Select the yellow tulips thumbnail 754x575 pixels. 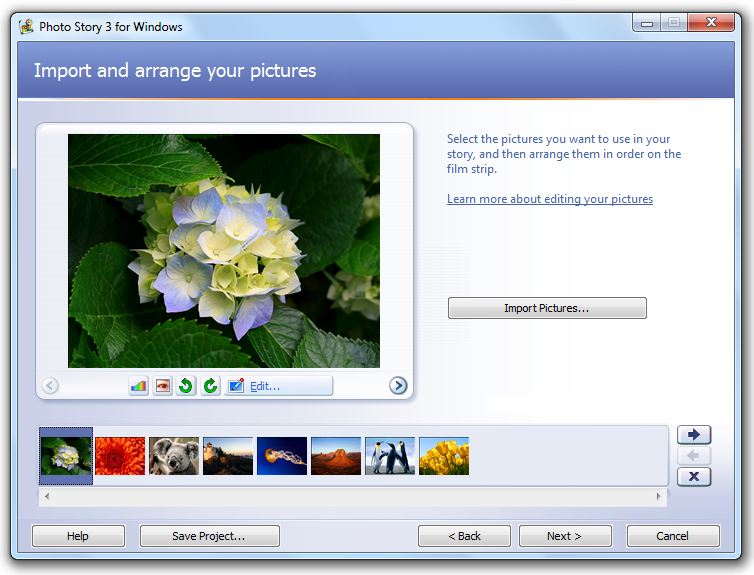(444, 456)
